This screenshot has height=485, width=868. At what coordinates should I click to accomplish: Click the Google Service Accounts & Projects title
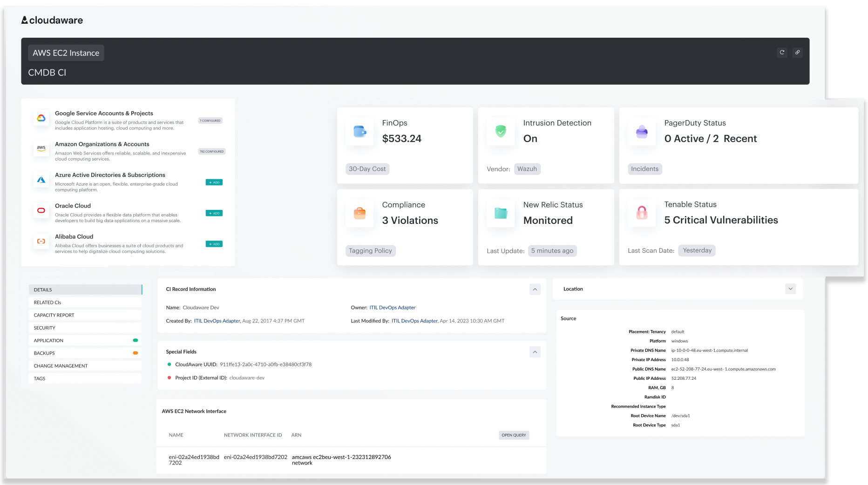coord(104,114)
